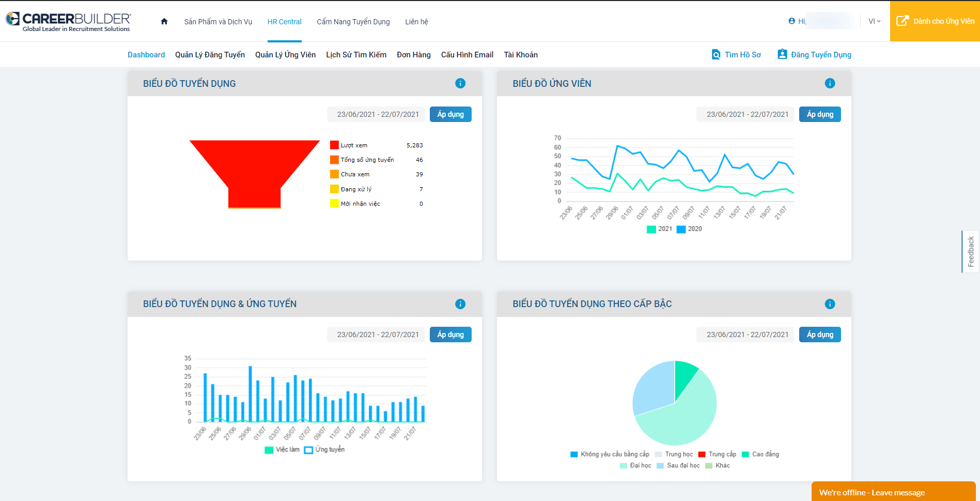Toggle the Ứng tuyển series legend
The height and width of the screenshot is (501, 980).
click(x=324, y=450)
